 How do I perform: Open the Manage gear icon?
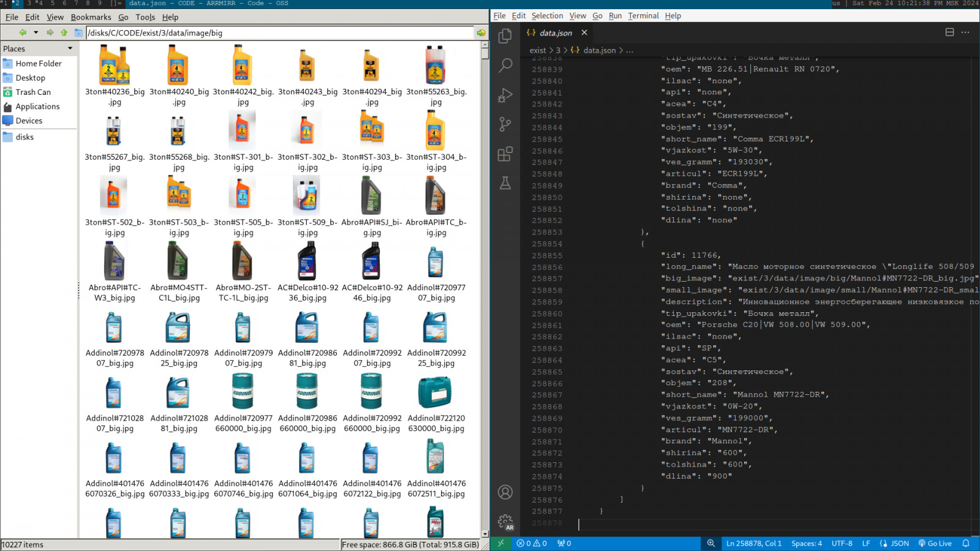click(505, 522)
